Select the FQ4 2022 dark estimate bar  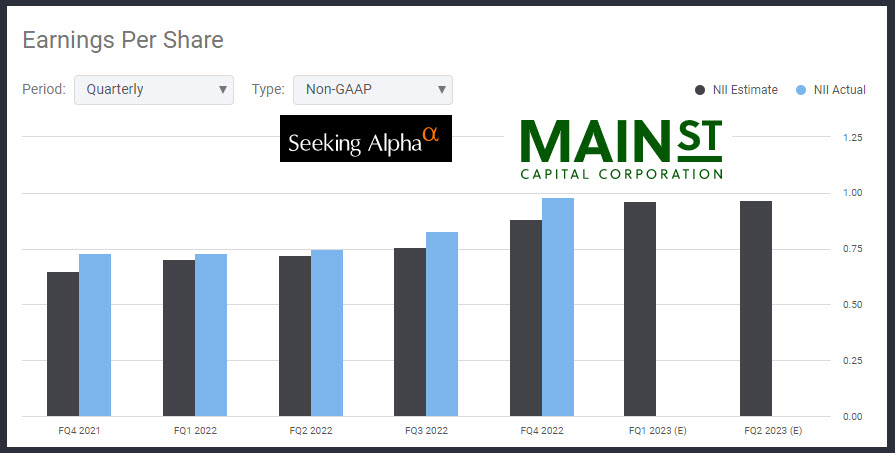point(526,317)
